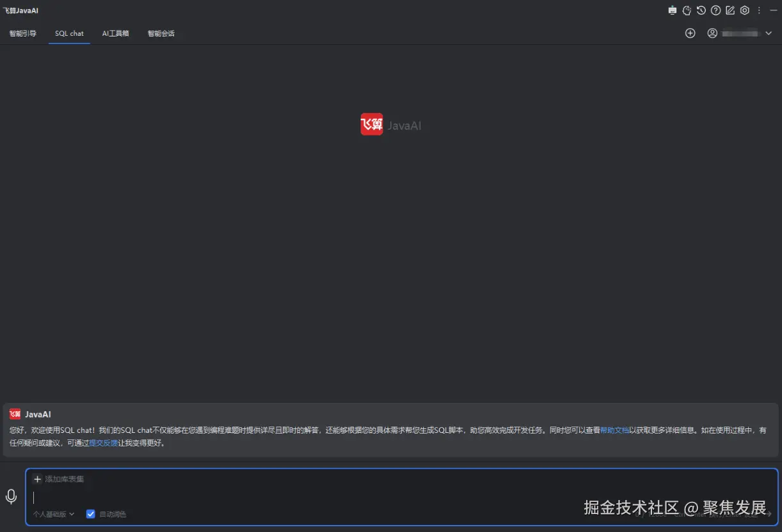782x532 pixels.
Task: Select the SQL chat tab
Action: click(69, 33)
